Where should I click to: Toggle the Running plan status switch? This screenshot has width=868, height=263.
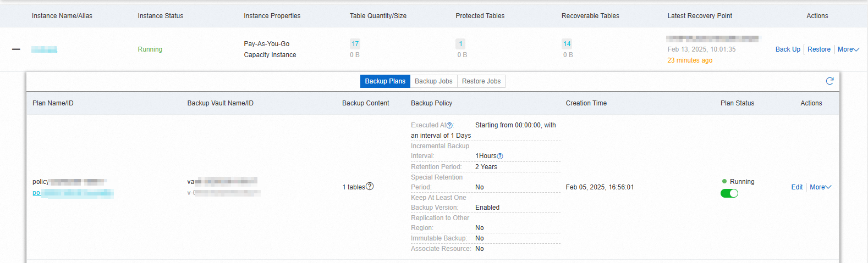pyautogui.click(x=729, y=193)
